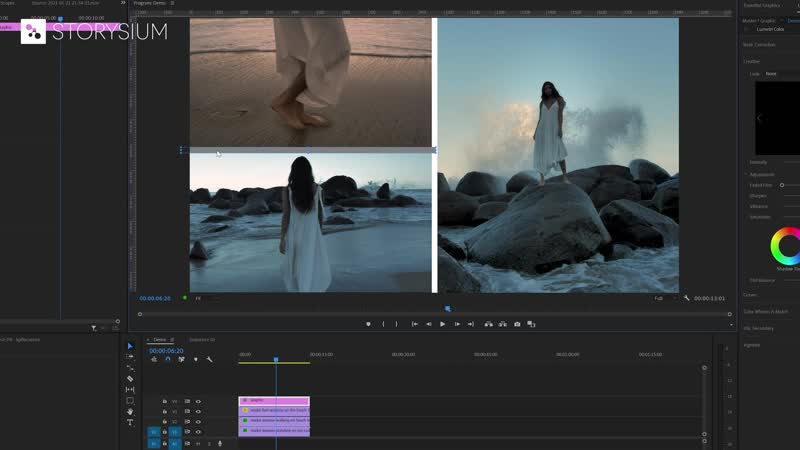The image size is (800, 450).
Task: Toggle linked selection in timeline
Action: coord(182,359)
